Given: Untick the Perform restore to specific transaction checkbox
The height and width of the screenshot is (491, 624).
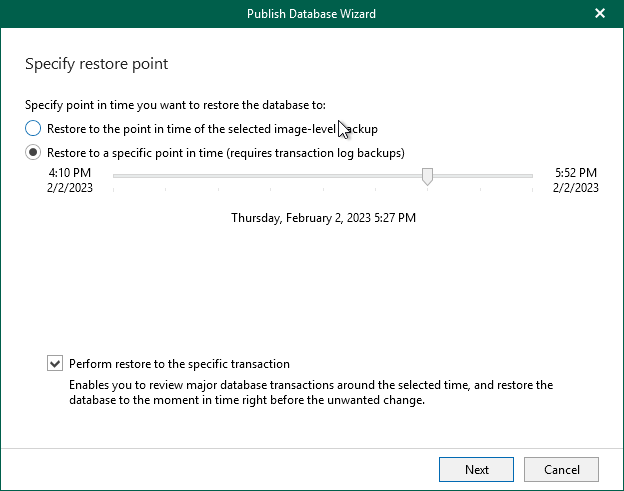Looking at the screenshot, I should 54,364.
